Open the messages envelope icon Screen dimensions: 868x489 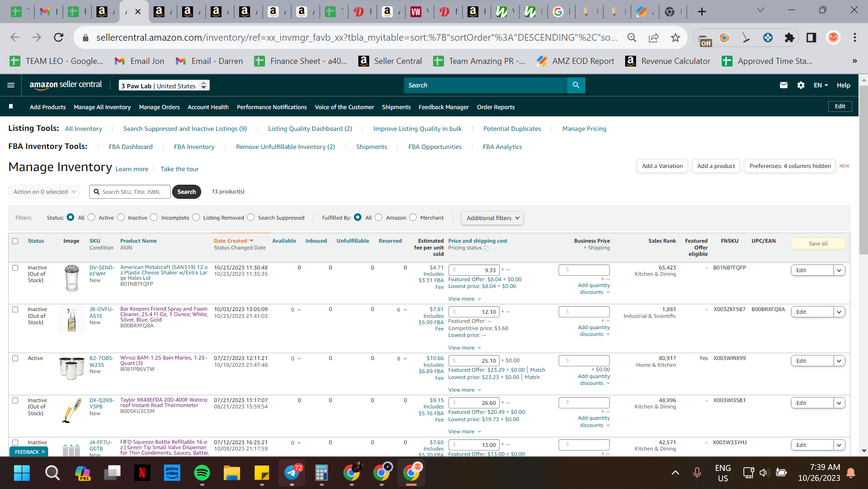tap(784, 85)
